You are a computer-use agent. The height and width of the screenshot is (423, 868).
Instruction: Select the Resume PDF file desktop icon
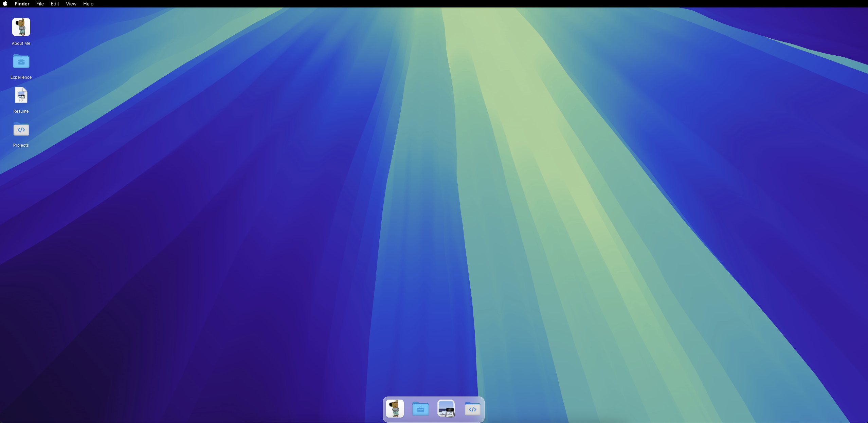pyautogui.click(x=21, y=95)
